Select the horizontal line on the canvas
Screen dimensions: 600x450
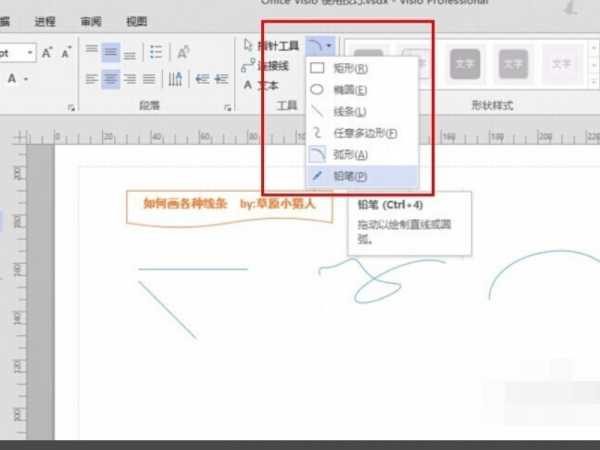tap(193, 269)
